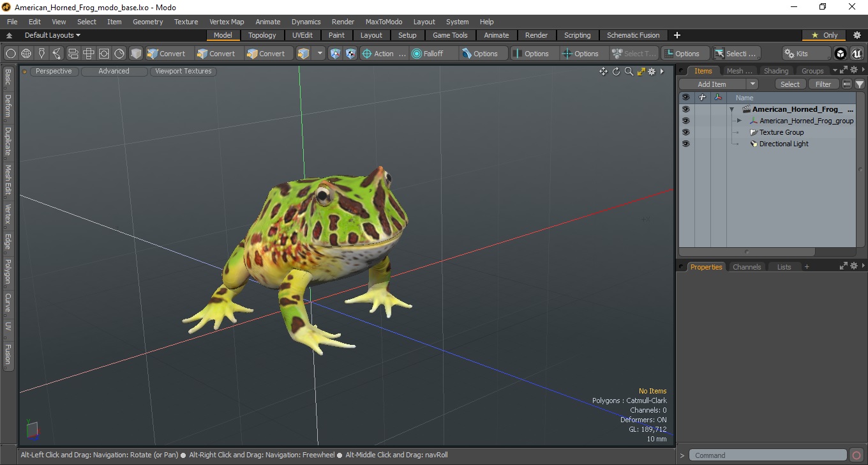
Task: Open the Add Item dropdown arrow
Action: click(x=752, y=84)
